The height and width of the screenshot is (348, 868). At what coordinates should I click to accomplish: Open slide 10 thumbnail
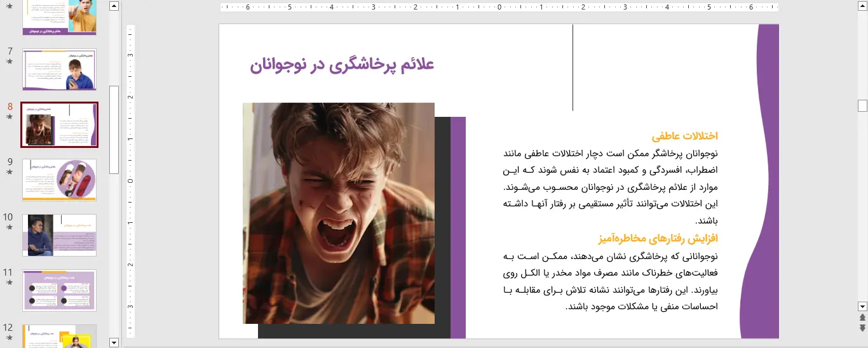(59, 235)
